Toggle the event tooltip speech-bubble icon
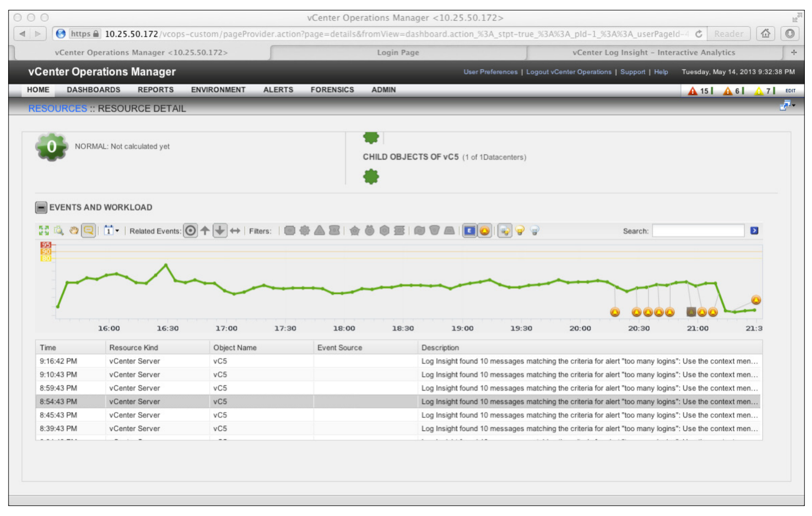 click(x=88, y=231)
